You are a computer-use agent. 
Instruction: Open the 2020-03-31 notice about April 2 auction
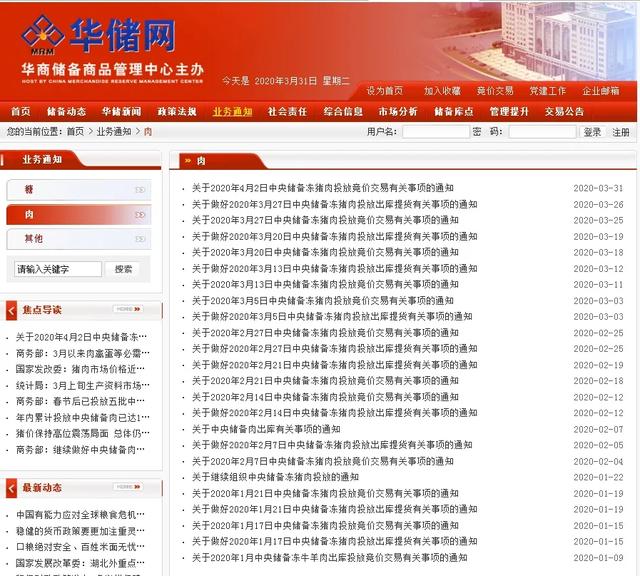click(323, 188)
